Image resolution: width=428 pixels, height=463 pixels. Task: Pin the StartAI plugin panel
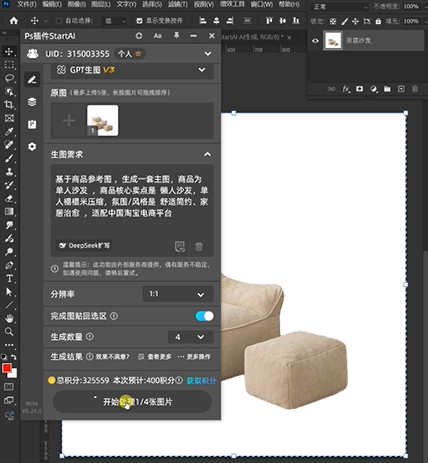pyautogui.click(x=176, y=36)
